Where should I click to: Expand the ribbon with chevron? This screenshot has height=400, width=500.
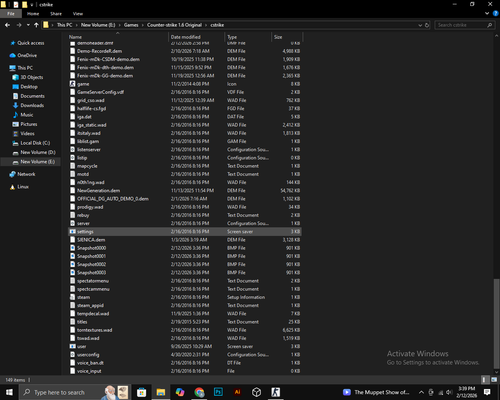click(x=487, y=13)
